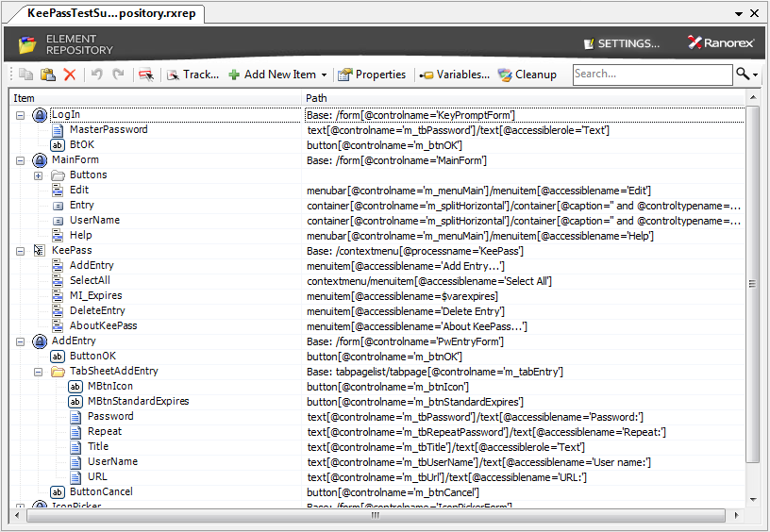770x532 pixels.
Task: Open the Variables... dialog
Action: click(x=454, y=75)
